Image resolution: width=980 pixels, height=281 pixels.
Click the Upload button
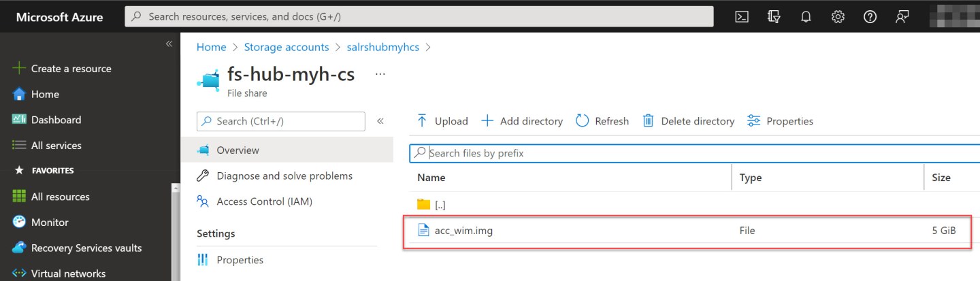442,121
